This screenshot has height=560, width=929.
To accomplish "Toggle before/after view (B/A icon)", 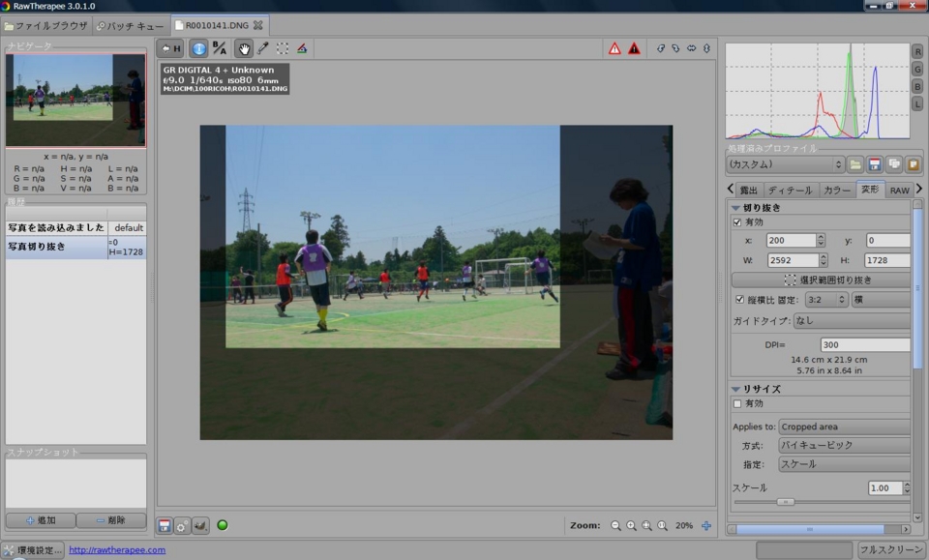I will (x=220, y=48).
